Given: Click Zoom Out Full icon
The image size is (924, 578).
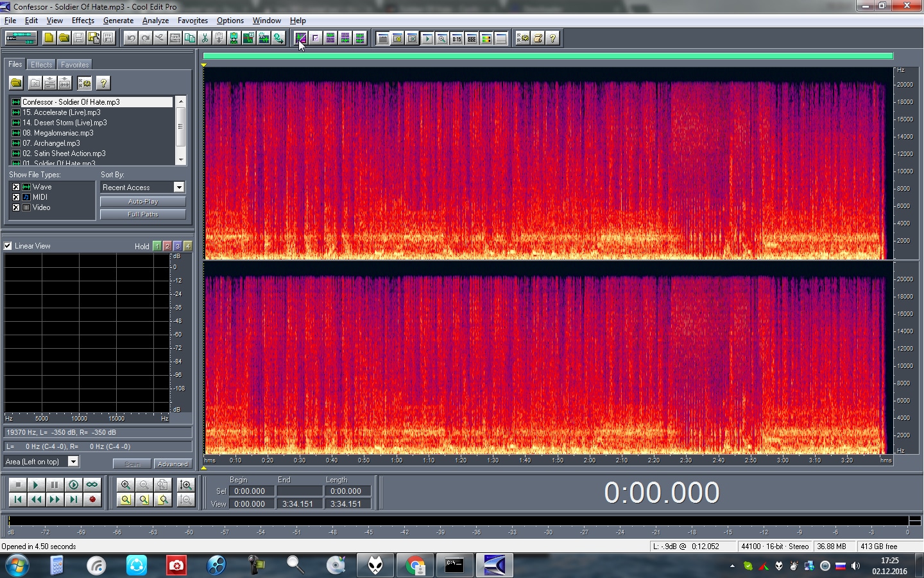Looking at the screenshot, I should [x=163, y=485].
